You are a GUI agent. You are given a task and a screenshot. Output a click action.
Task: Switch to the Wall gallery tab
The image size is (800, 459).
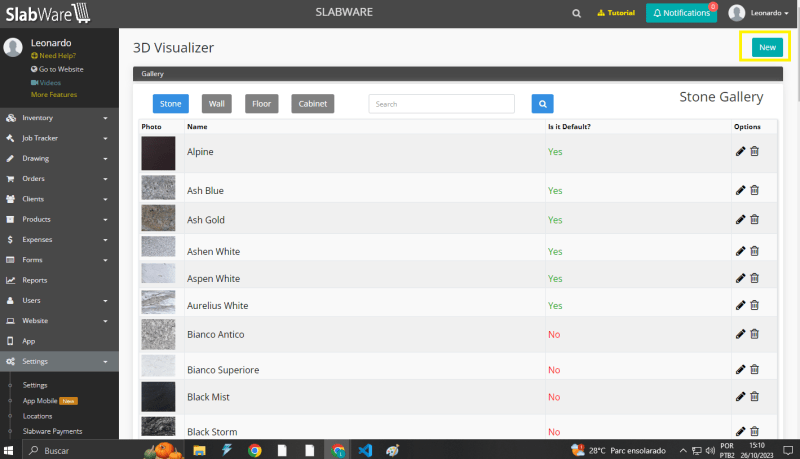[x=216, y=104]
